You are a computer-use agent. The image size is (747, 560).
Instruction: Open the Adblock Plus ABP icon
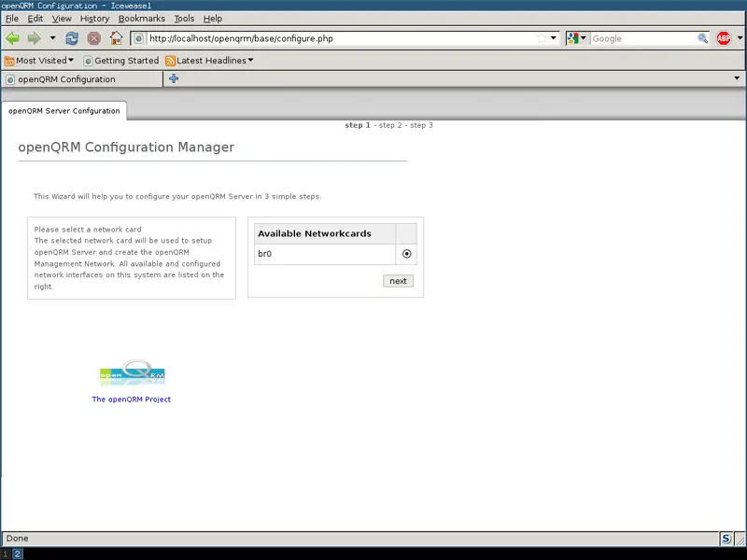(x=724, y=38)
